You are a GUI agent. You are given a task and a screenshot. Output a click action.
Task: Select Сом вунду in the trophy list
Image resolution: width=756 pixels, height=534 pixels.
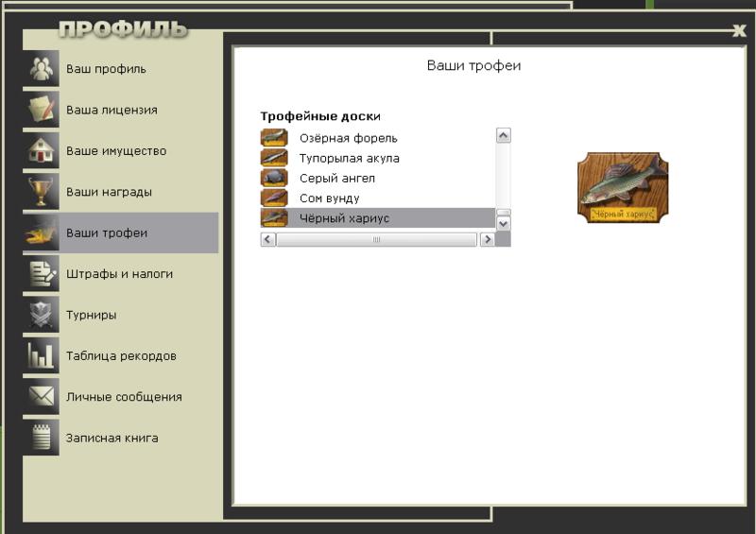(x=377, y=198)
